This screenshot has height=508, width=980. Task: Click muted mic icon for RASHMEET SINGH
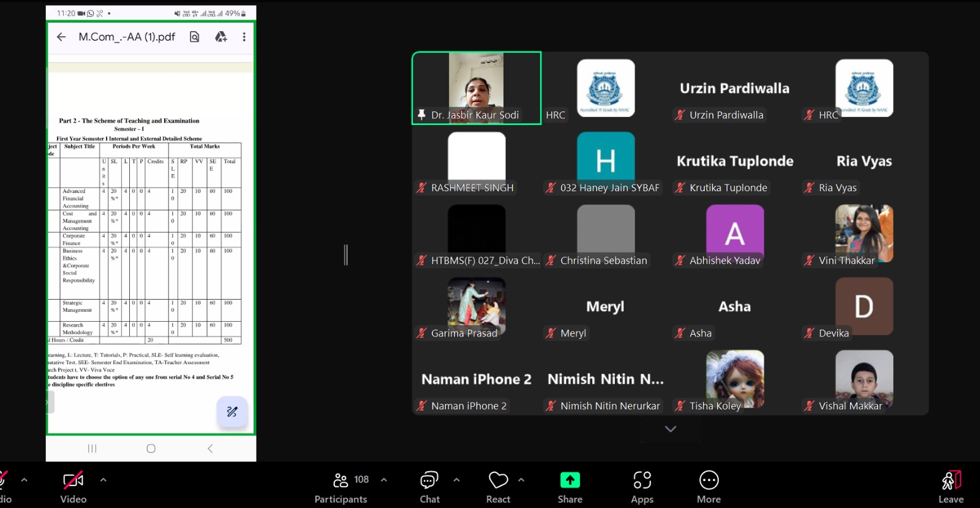pos(421,188)
